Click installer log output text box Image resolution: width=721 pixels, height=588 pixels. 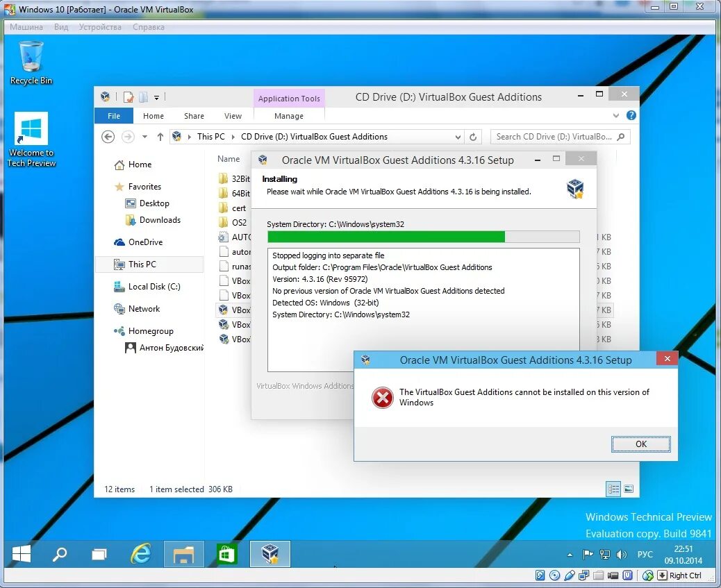[x=424, y=310]
